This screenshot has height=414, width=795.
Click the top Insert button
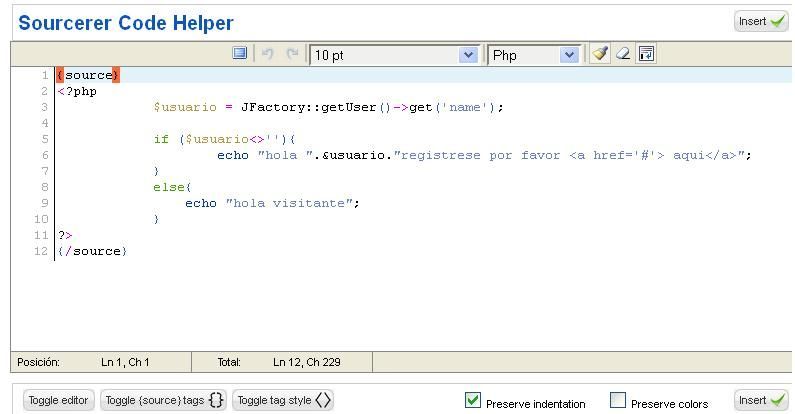coord(761,21)
